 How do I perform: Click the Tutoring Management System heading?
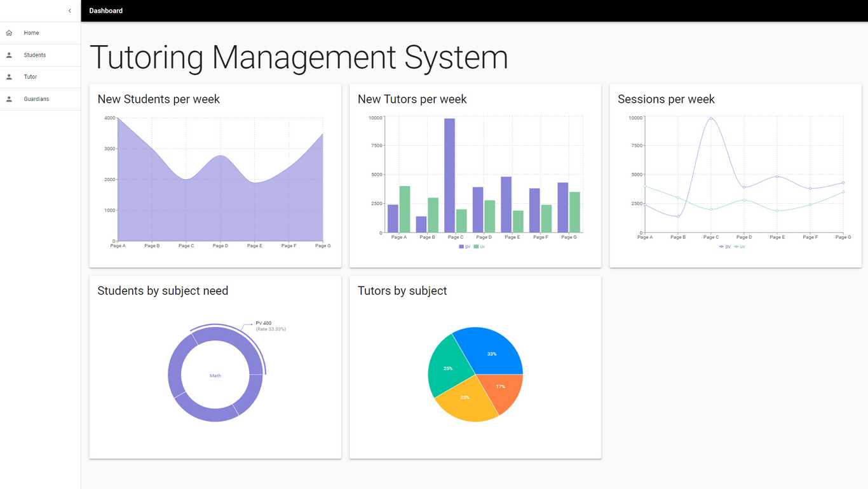click(x=299, y=57)
